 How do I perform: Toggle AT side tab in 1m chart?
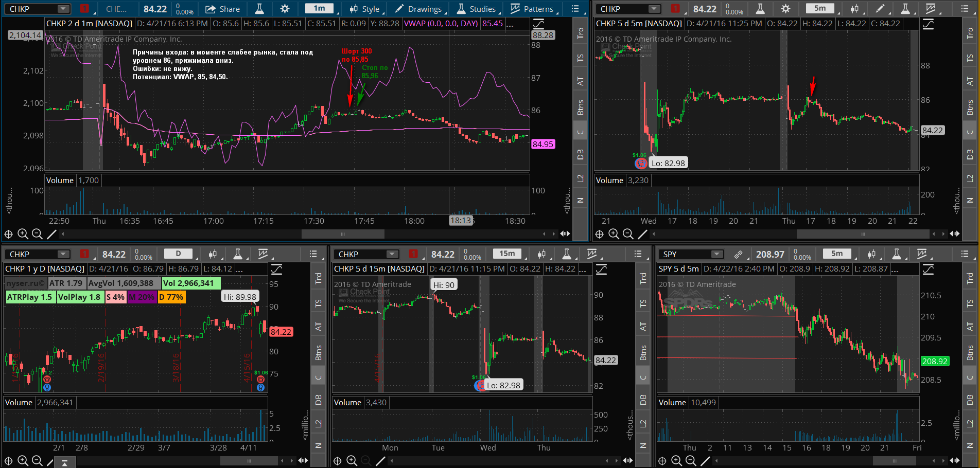581,81
